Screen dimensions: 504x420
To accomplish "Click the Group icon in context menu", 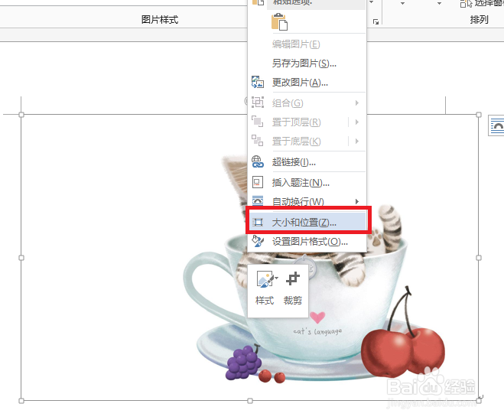I will [258, 103].
